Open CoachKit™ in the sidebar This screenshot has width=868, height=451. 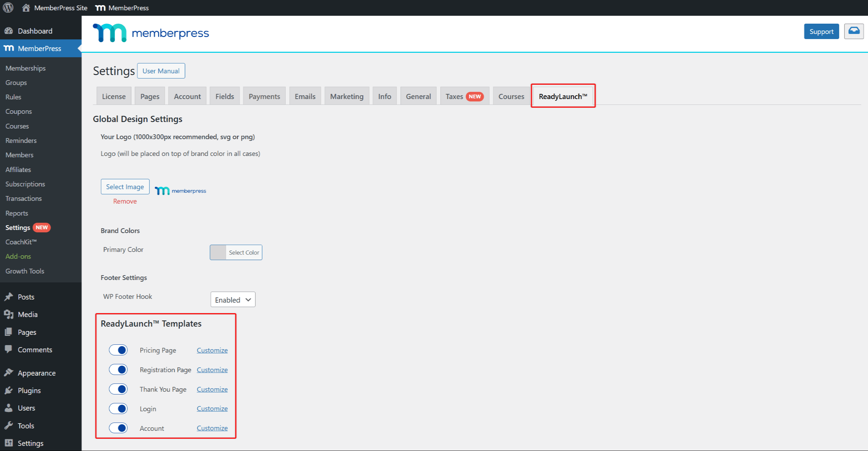[21, 242]
